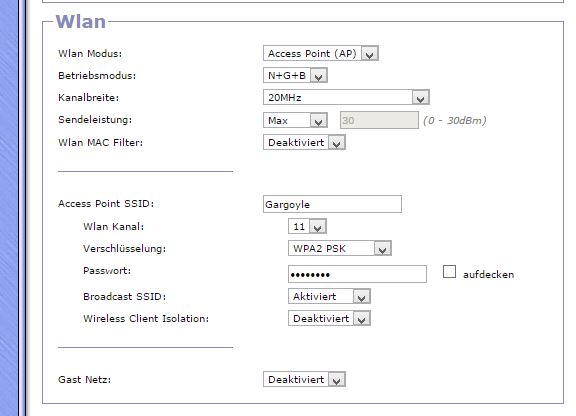576x416 pixels.
Task: Open the Wlan Kanal 11 dropdown
Action: [x=307, y=226]
